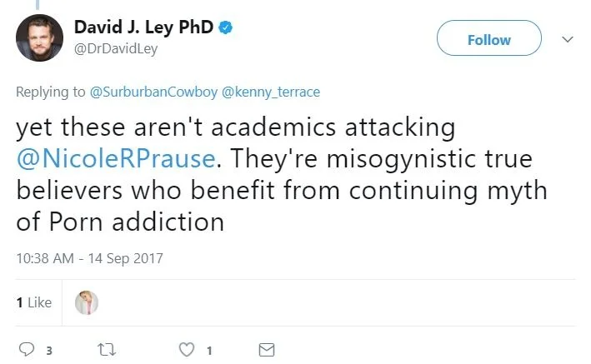Screen dimensions: 591x364
Task: Expand the tweet options chevron menu
Action: (568, 39)
